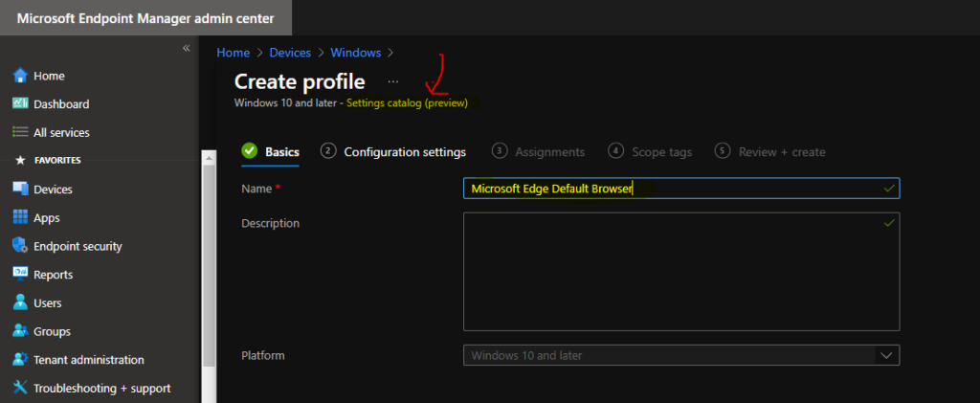Click the step 3 circle number icon
This screenshot has width=980, height=403.
[500, 150]
